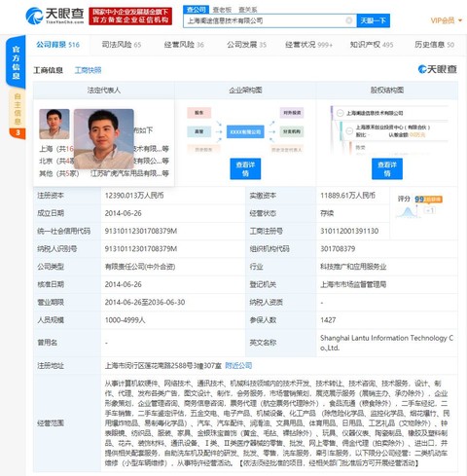Click unified social credit code 91310112301708379M
The width and height of the screenshot is (467, 476).
141,231
